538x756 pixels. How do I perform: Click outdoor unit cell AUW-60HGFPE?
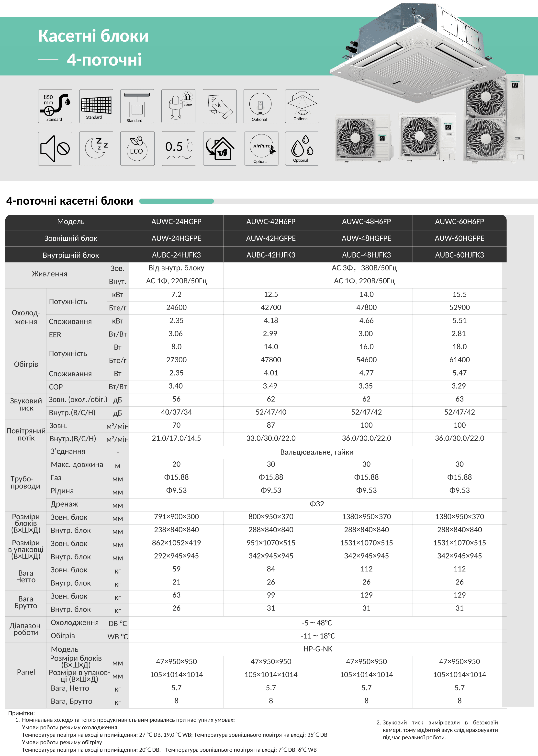(x=459, y=238)
